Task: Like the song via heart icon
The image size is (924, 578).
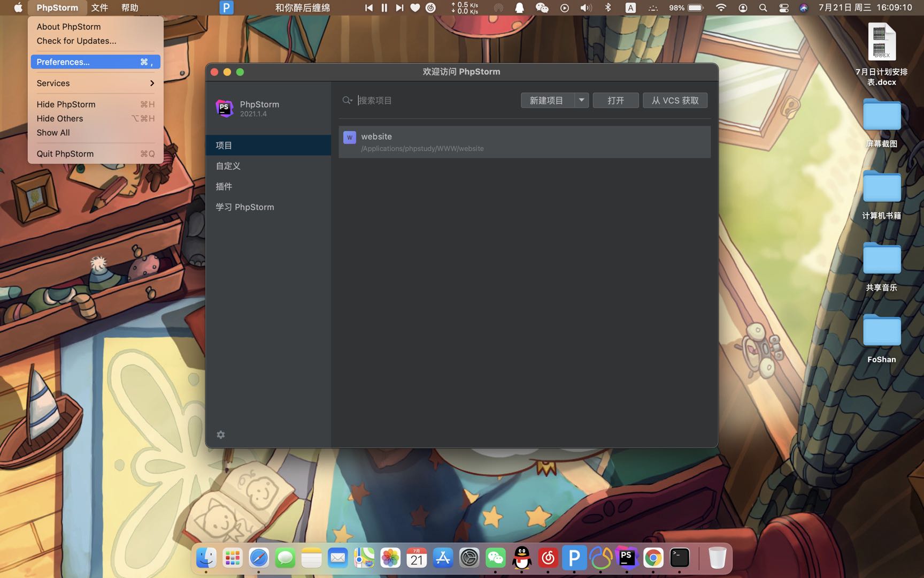Action: pos(415,7)
